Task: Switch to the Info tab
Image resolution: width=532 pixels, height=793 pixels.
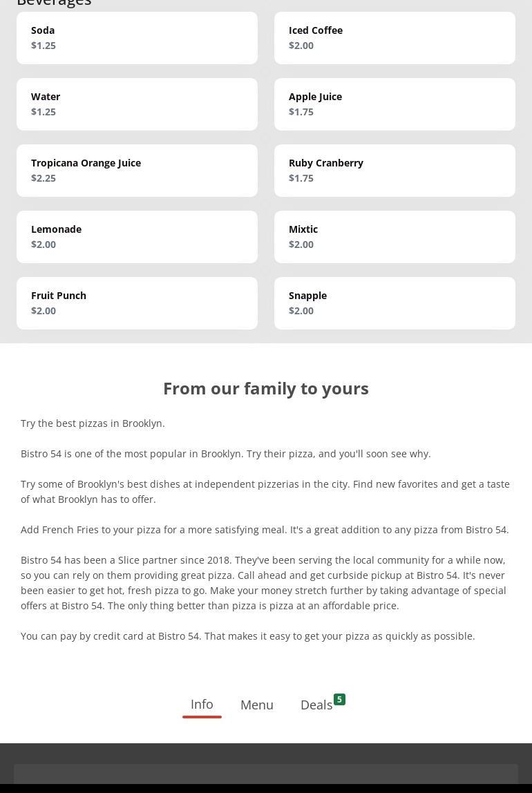Action: pos(202,705)
